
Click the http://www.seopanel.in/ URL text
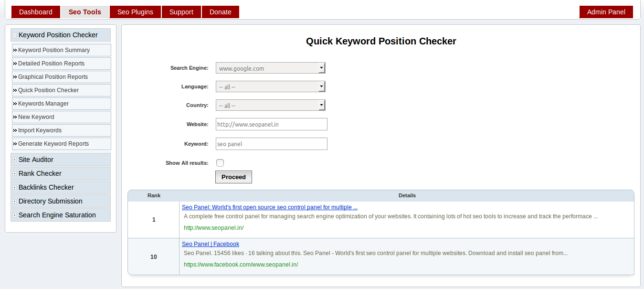(x=213, y=228)
